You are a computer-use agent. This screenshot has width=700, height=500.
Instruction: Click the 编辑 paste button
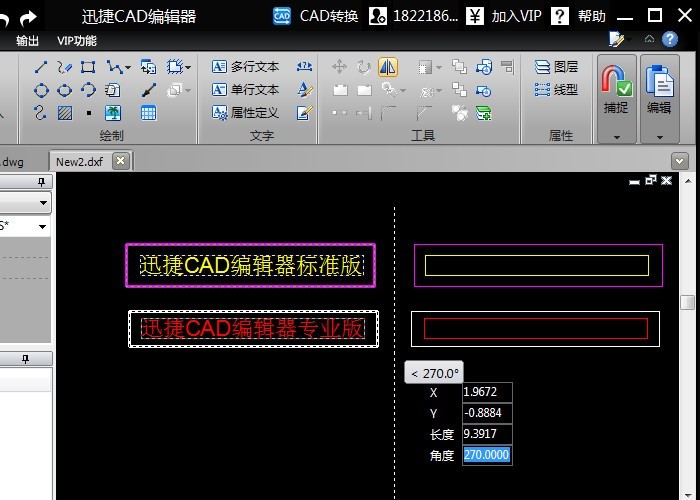[x=660, y=88]
